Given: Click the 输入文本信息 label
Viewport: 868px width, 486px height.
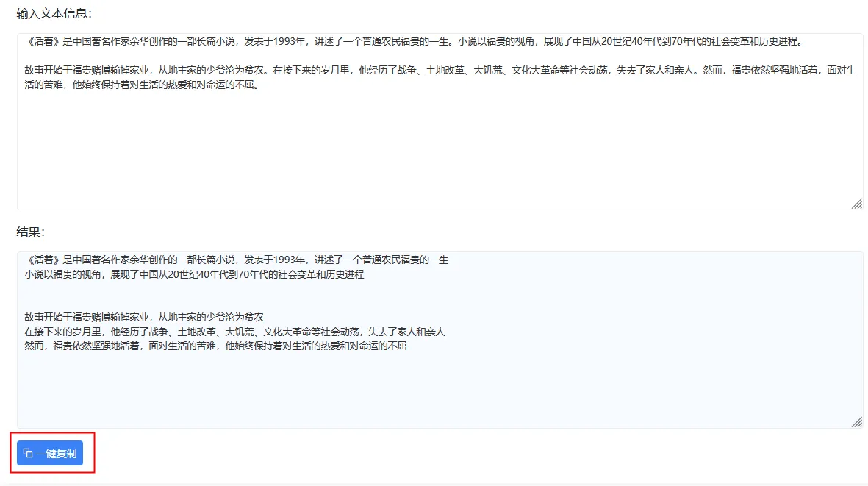Looking at the screenshot, I should click(54, 14).
